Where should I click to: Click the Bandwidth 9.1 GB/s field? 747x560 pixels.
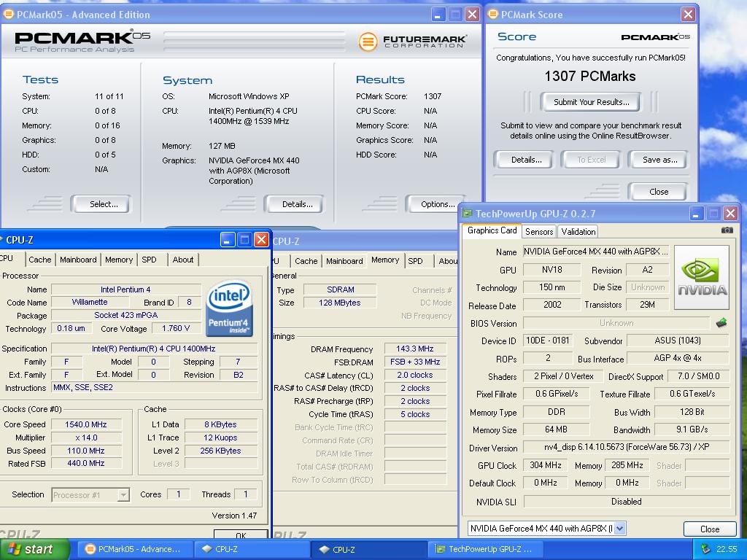pos(692,429)
